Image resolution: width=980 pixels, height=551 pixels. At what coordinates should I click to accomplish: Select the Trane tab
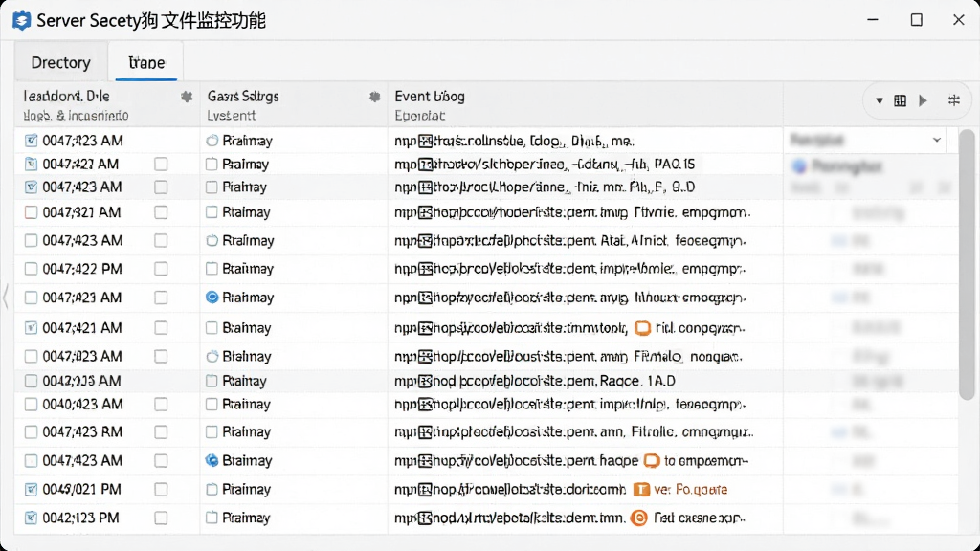click(146, 62)
